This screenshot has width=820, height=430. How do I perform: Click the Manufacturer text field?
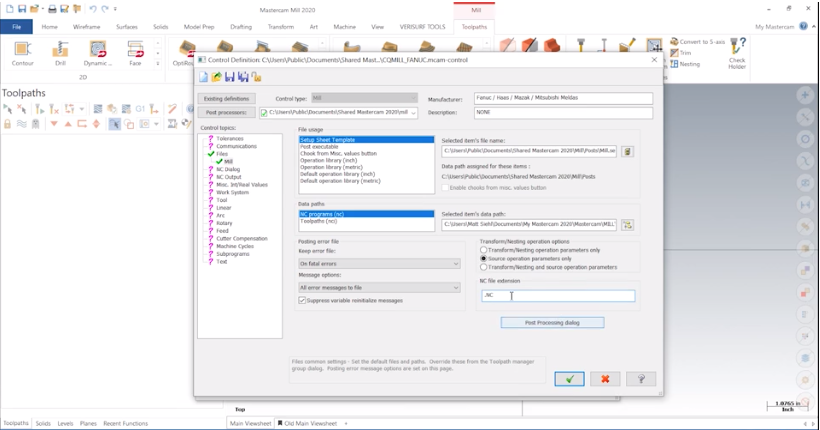(x=564, y=98)
